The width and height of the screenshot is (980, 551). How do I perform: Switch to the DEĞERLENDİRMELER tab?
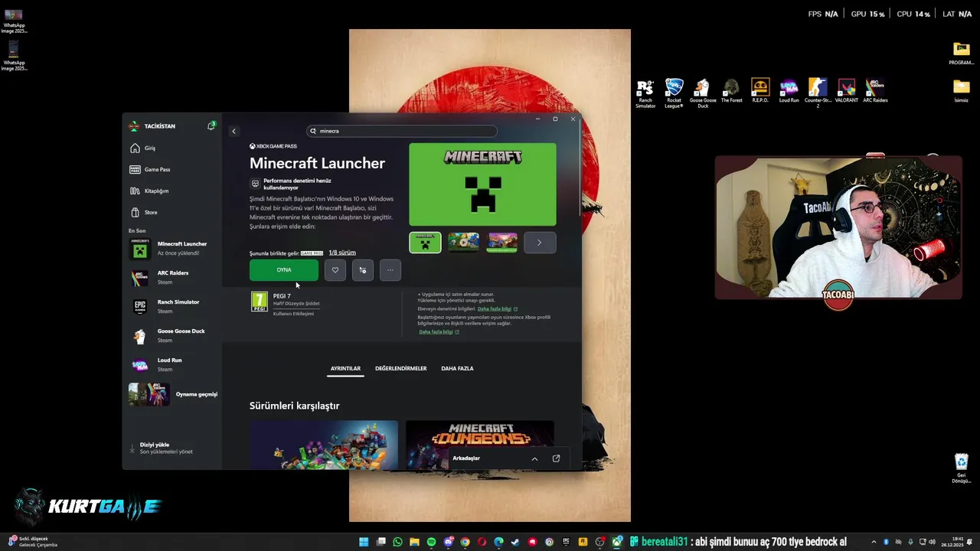(x=401, y=369)
